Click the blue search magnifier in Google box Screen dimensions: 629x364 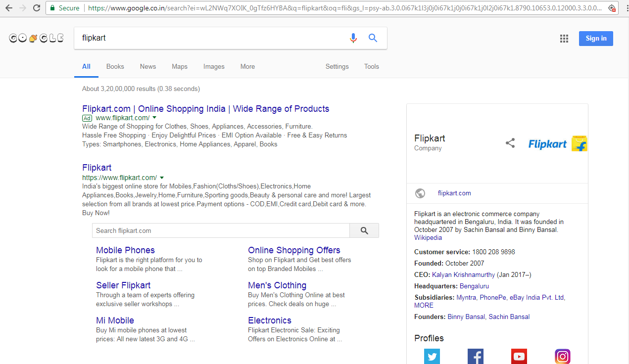click(x=373, y=38)
